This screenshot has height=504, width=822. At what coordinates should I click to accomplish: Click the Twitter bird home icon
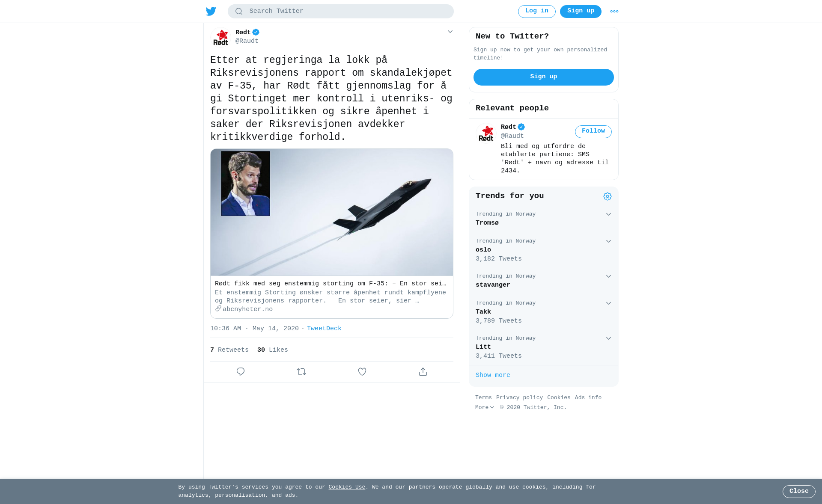(x=211, y=12)
